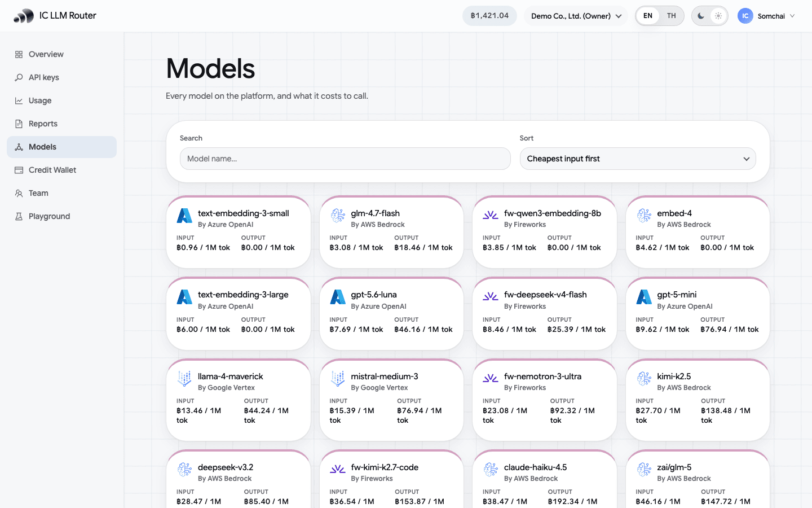The image size is (812, 508).
Task: Click the Fireworks icon on fw-qwen3-embedding-8b card
Action: point(491,215)
